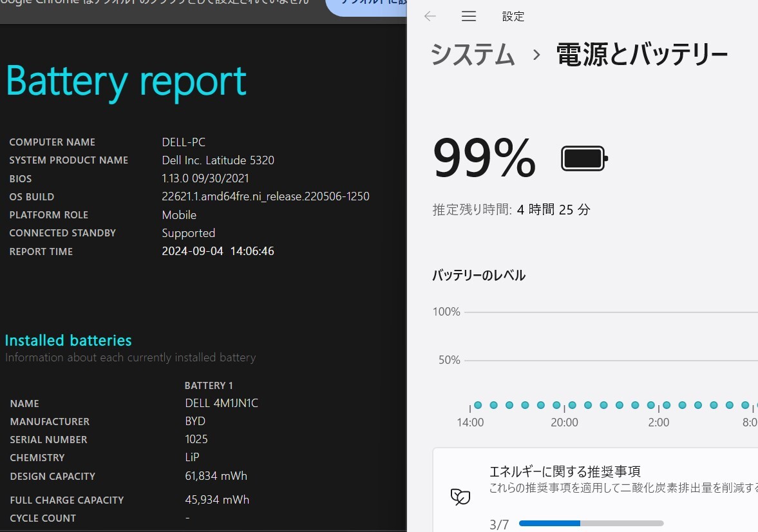Click the 推定残り時間 remaining time text
The height and width of the screenshot is (532, 758).
[x=511, y=209]
